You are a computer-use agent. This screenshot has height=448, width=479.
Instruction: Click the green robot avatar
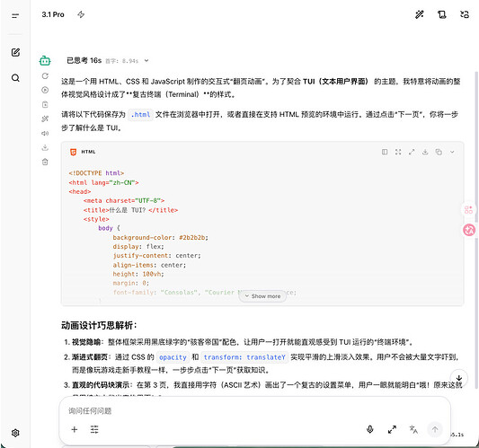click(x=45, y=61)
